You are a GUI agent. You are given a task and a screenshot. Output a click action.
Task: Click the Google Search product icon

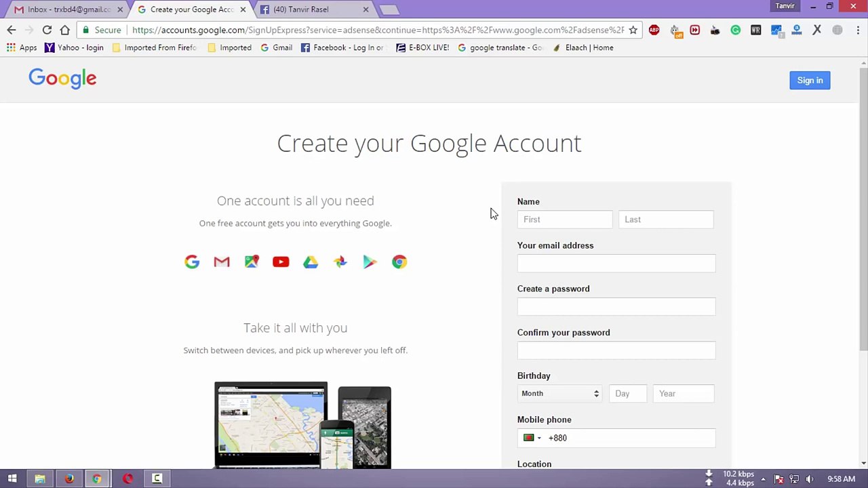192,262
